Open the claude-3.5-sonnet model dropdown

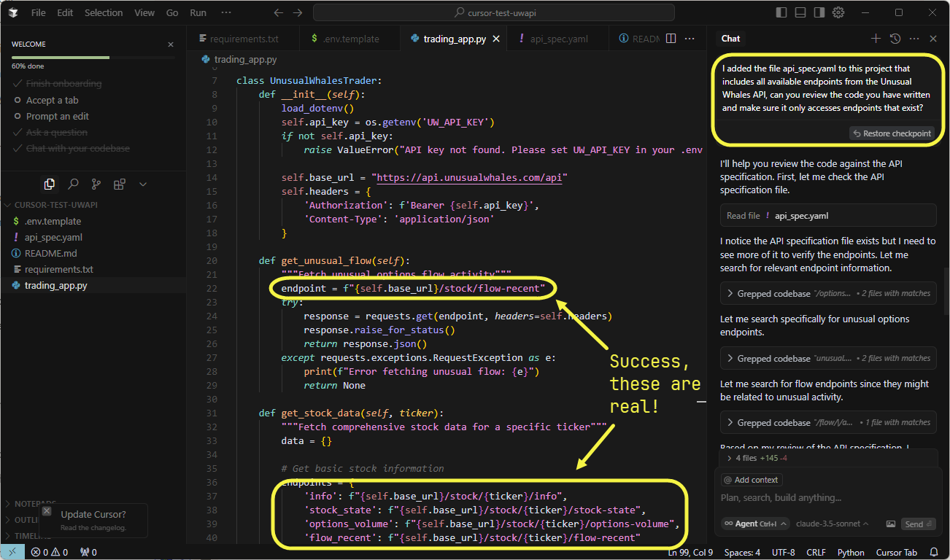(x=832, y=524)
